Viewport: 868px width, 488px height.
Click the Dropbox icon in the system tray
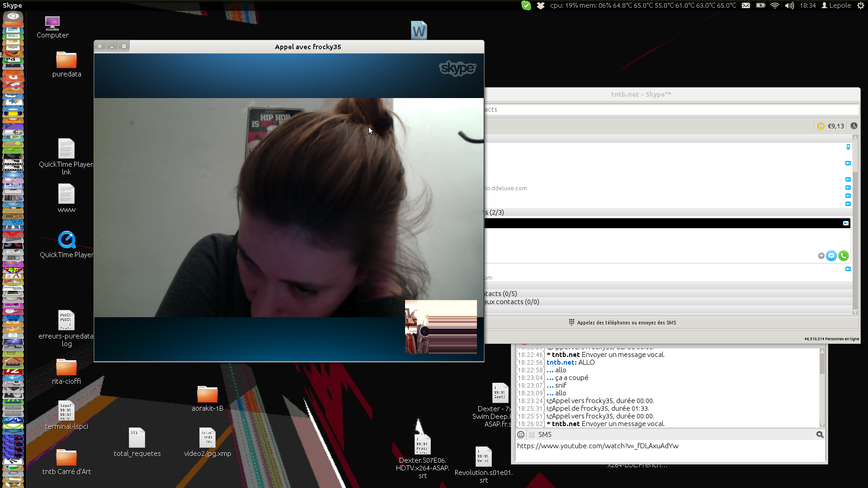541,5
